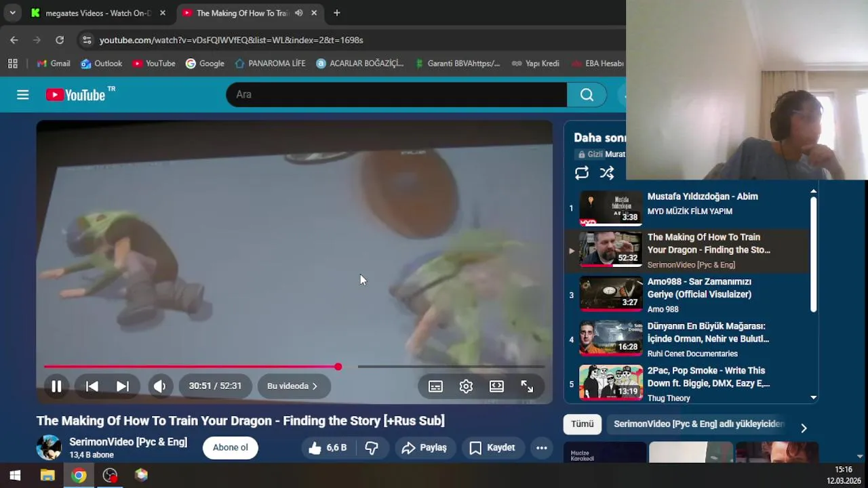The image size is (868, 488).
Task: Close the megaates Videos tab
Action: (163, 13)
